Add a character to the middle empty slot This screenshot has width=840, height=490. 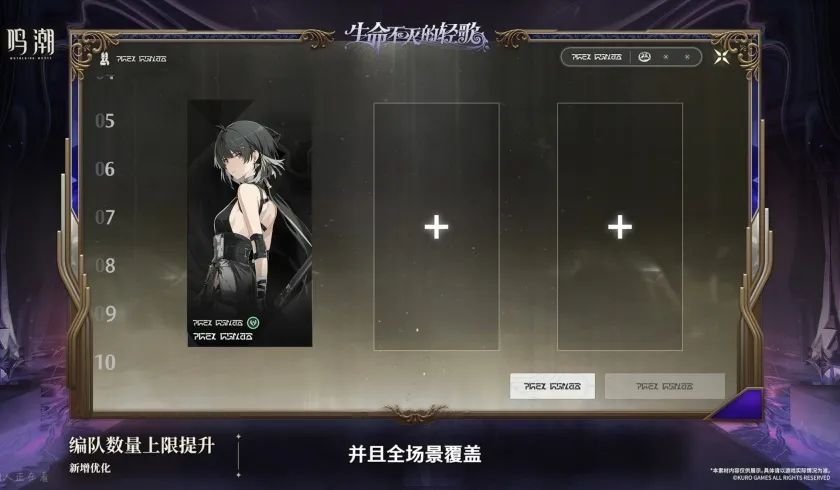coord(436,227)
